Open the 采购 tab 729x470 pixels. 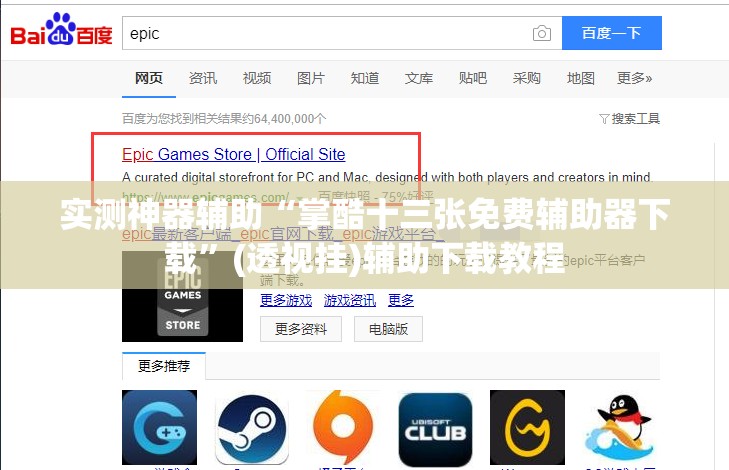click(x=526, y=78)
